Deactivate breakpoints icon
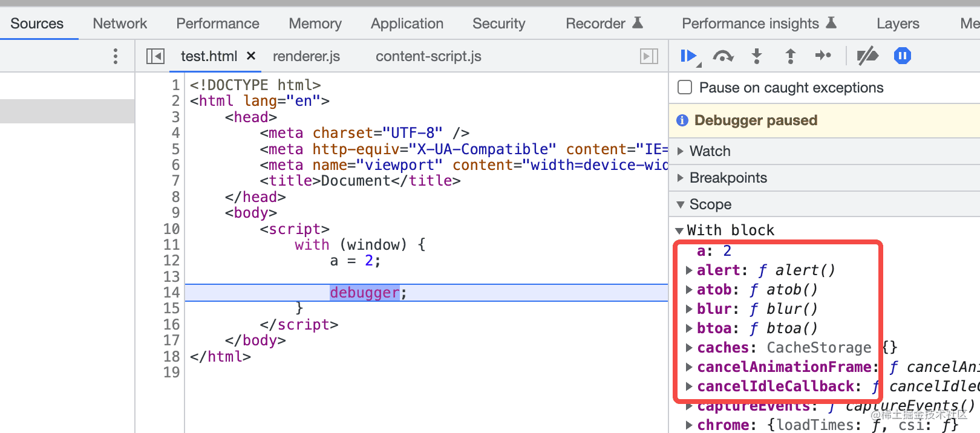980x433 pixels. coord(867,56)
